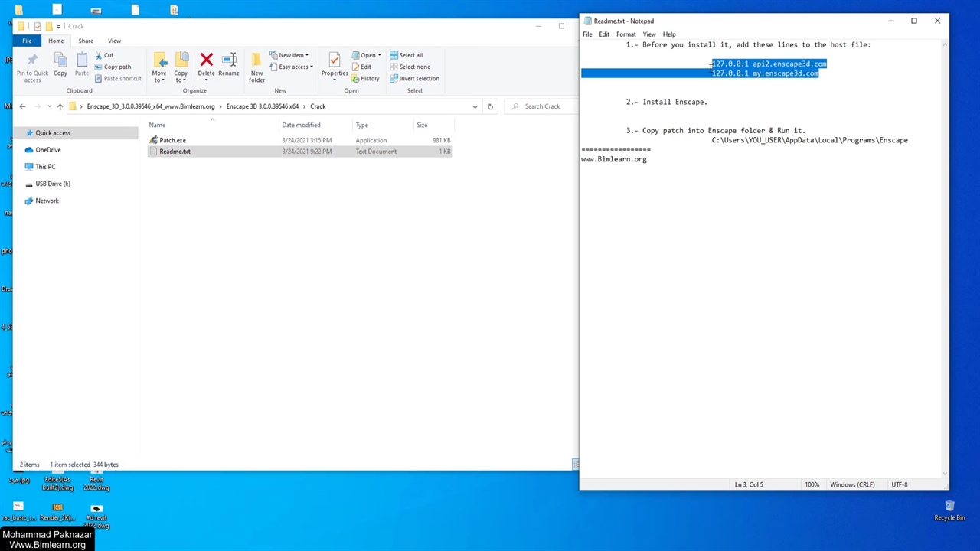Click the Pin to Quick access icon
Screen dimensions: 980x551
[x=32, y=61]
